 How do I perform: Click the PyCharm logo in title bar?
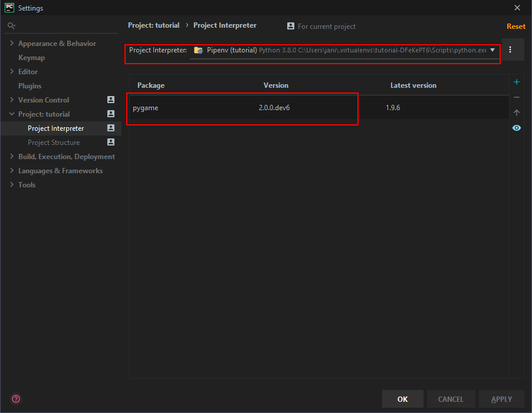point(9,8)
